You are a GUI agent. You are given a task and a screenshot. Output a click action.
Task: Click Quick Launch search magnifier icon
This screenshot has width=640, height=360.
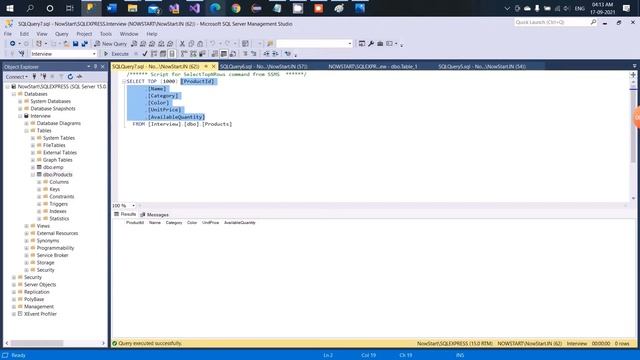[x=593, y=22]
